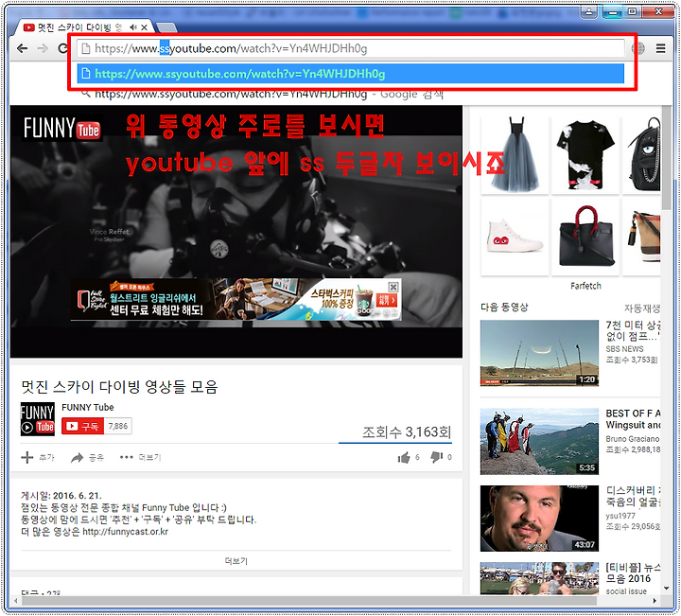Close the video overlay ad
681x616 pixels.
(x=393, y=287)
